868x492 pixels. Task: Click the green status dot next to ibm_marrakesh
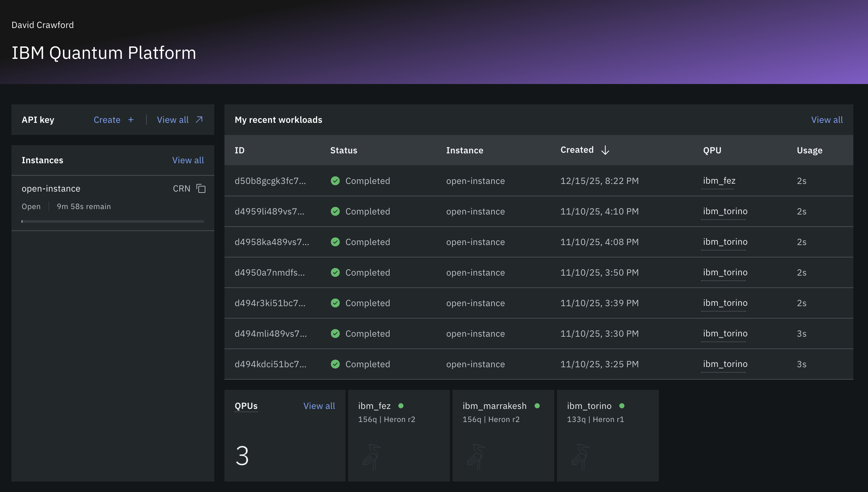pos(537,406)
